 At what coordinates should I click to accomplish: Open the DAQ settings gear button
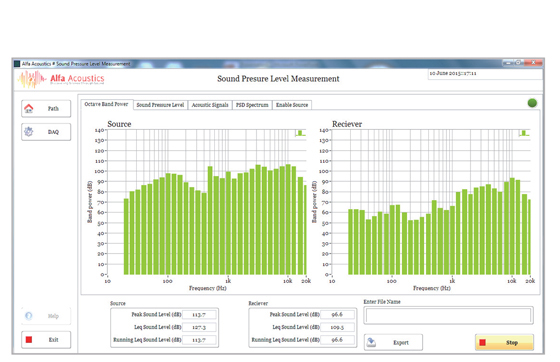click(29, 132)
